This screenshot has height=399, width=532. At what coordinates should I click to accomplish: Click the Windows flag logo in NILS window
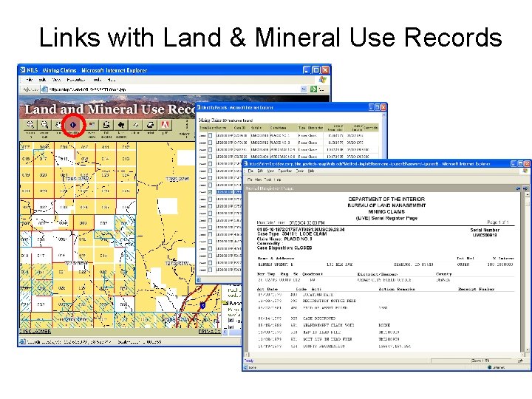pyautogui.click(x=323, y=80)
